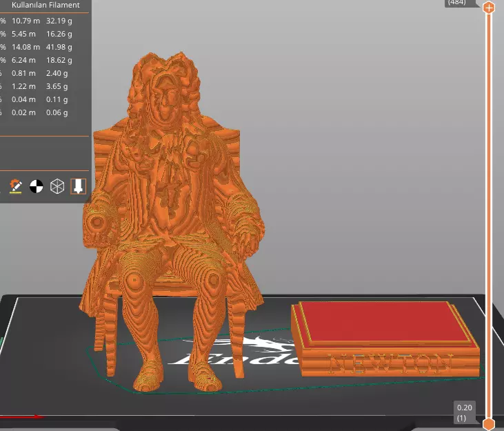Click the upper layer slider thumb with plus
Screen dimensions: 504x431
pos(489,7)
